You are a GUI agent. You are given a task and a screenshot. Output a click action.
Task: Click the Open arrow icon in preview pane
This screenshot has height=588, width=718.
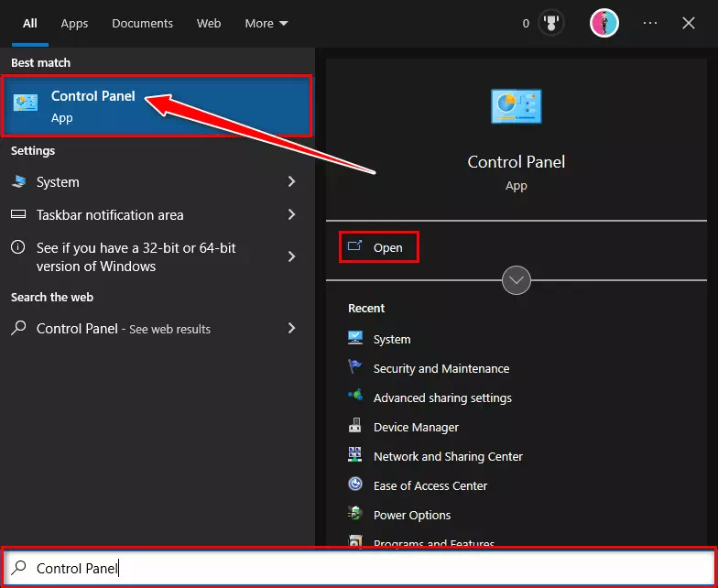pos(355,245)
